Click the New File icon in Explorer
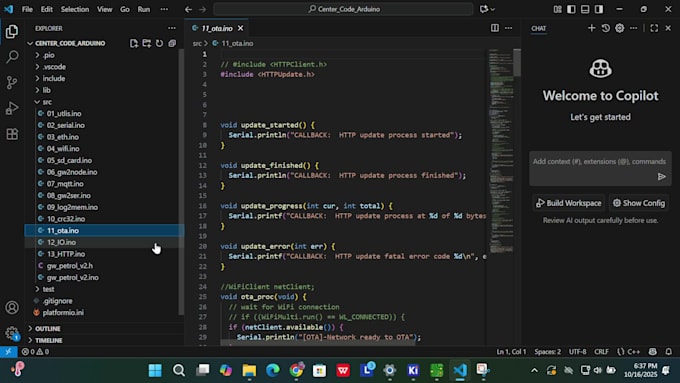This screenshot has height=383, width=680. (134, 43)
